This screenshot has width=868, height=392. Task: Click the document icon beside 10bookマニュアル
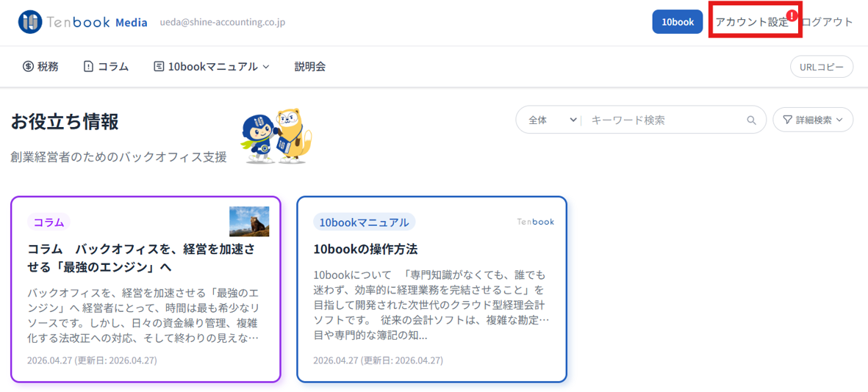(x=159, y=67)
